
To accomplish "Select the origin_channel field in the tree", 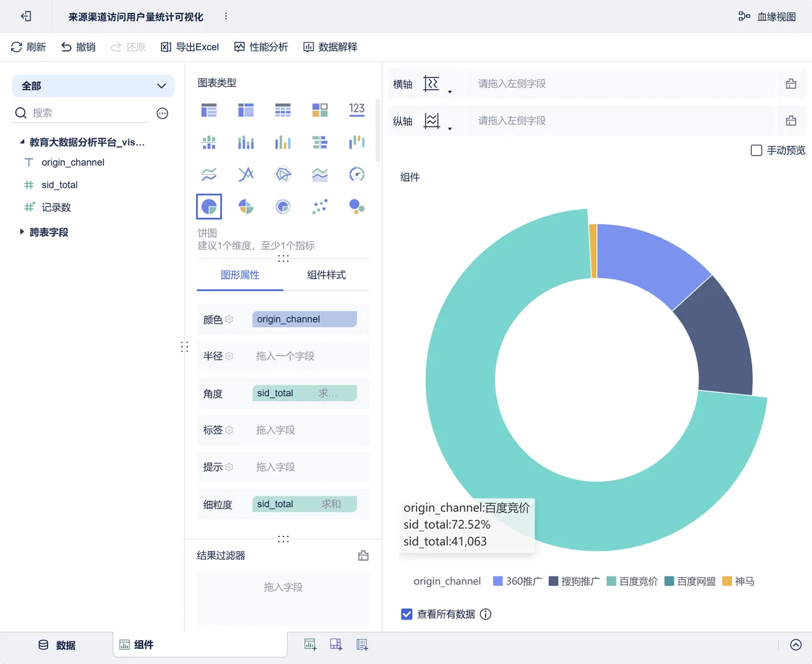I will [x=73, y=163].
